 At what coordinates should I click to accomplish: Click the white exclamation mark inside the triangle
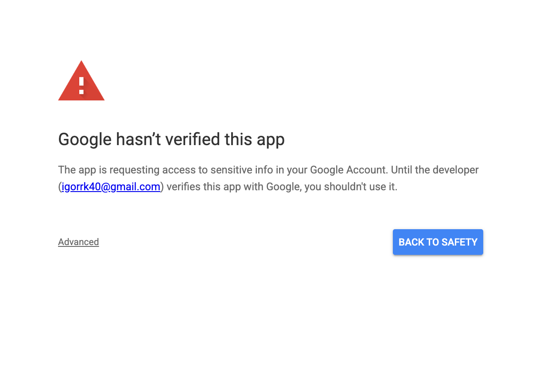coord(81,85)
